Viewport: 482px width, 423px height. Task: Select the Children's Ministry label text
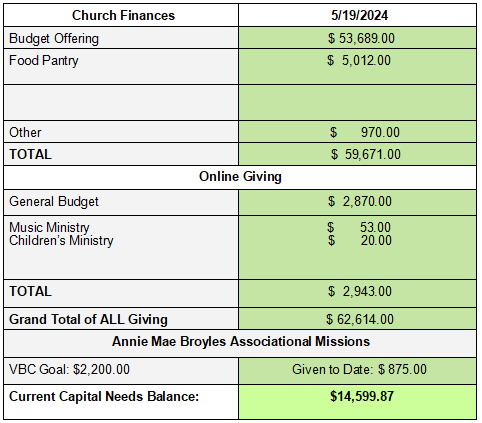point(61,240)
